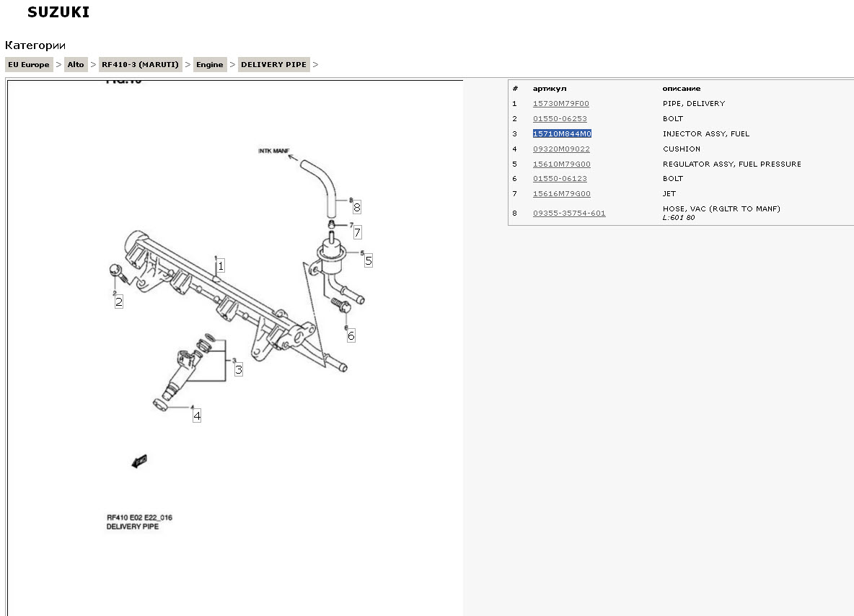
Task: Open part number 09320M09022
Action: click(562, 149)
